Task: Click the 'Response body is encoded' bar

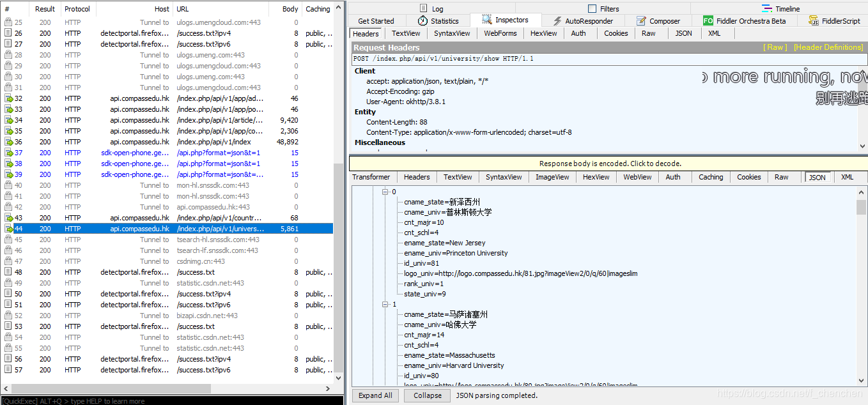Action: point(609,164)
